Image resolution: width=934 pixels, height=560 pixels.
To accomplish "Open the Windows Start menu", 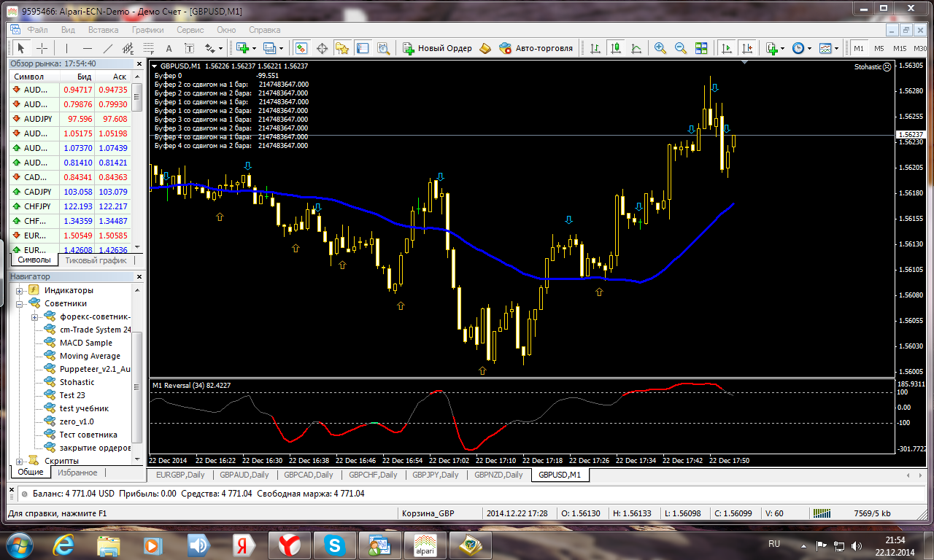I will [20, 545].
